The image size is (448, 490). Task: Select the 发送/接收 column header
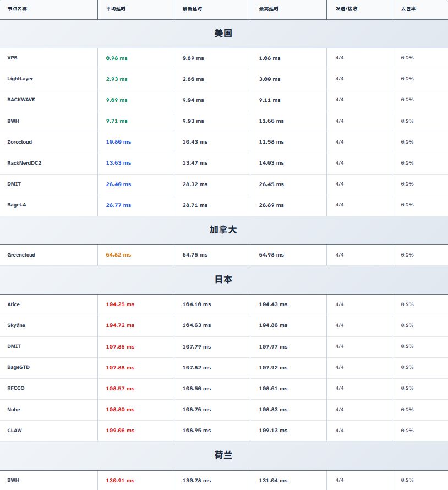point(346,9)
